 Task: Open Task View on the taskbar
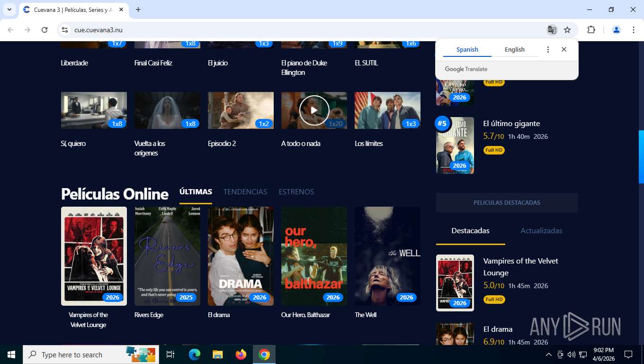point(170,355)
